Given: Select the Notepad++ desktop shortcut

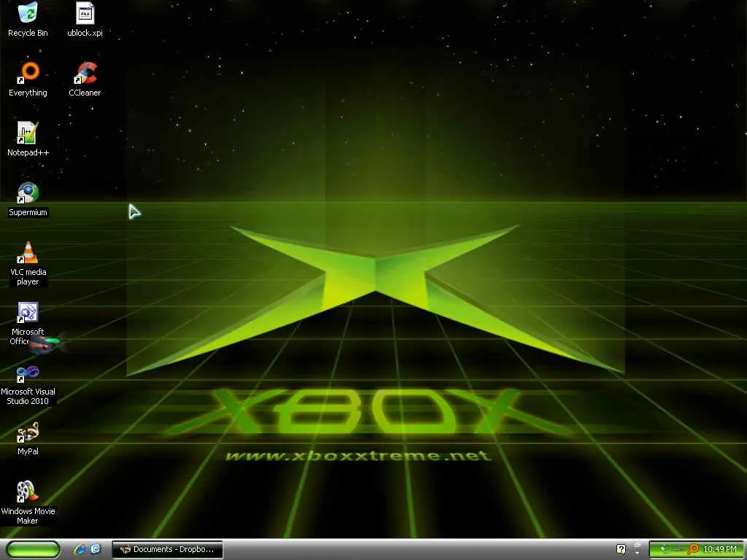Looking at the screenshot, I should (28, 139).
